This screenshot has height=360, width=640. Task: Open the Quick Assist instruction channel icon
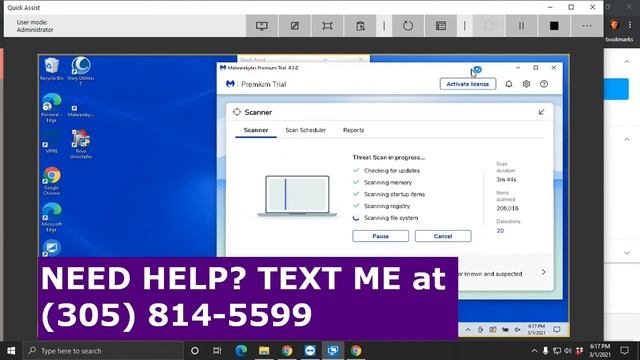coord(360,26)
